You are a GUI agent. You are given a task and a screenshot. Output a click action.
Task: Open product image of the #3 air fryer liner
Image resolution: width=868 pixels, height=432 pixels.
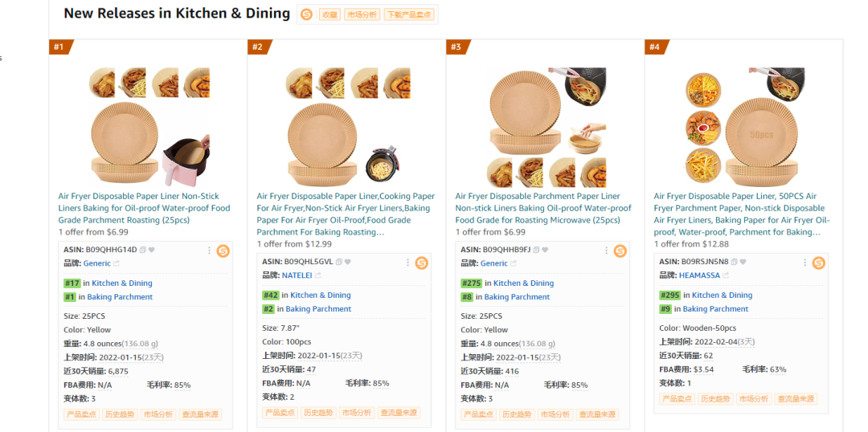(547, 127)
